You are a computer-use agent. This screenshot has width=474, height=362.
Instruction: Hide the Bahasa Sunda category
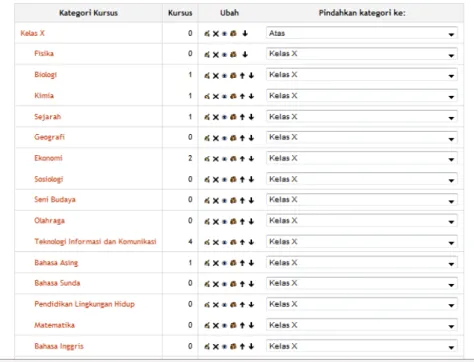coord(224,284)
